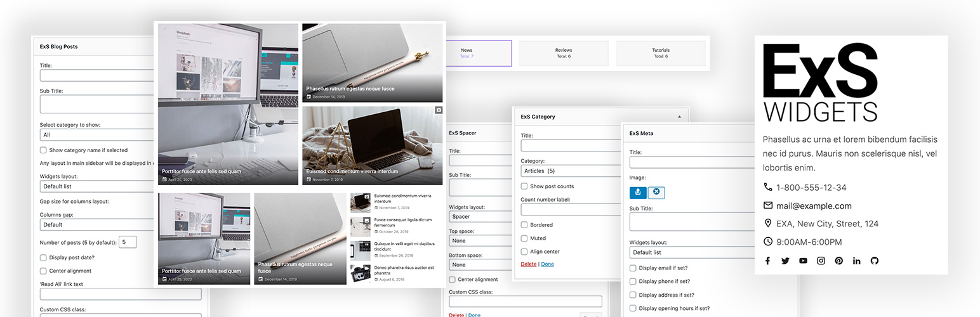Enable Display post date checkbox

pos(43,257)
